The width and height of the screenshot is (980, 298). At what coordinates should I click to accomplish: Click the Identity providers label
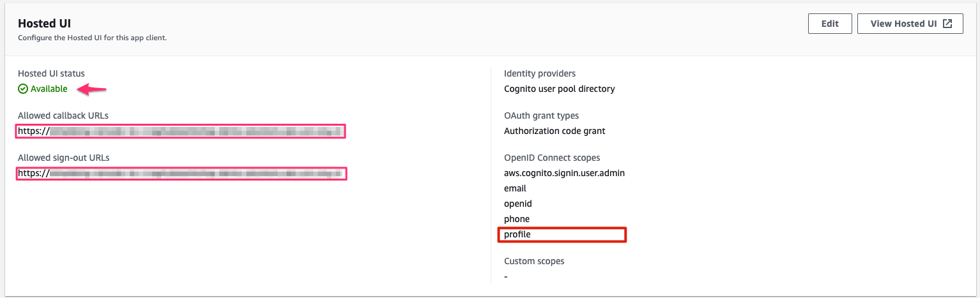[540, 73]
